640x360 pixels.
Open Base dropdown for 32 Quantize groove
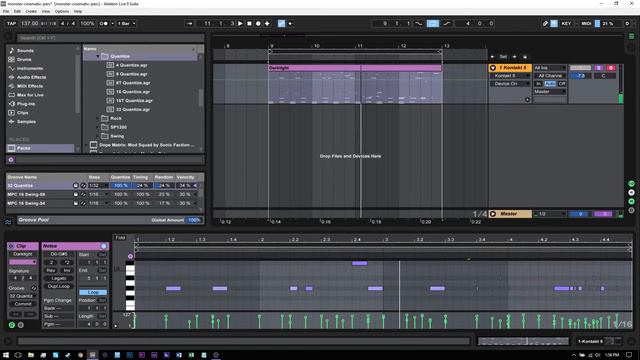click(x=99, y=185)
